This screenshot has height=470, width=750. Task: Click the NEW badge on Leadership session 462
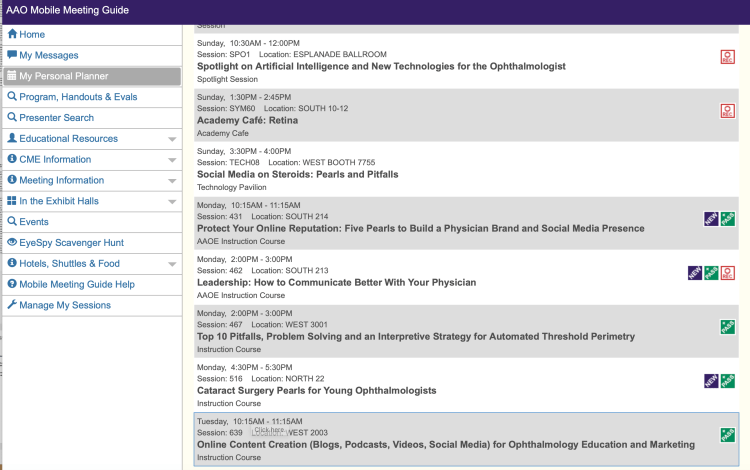click(695, 273)
